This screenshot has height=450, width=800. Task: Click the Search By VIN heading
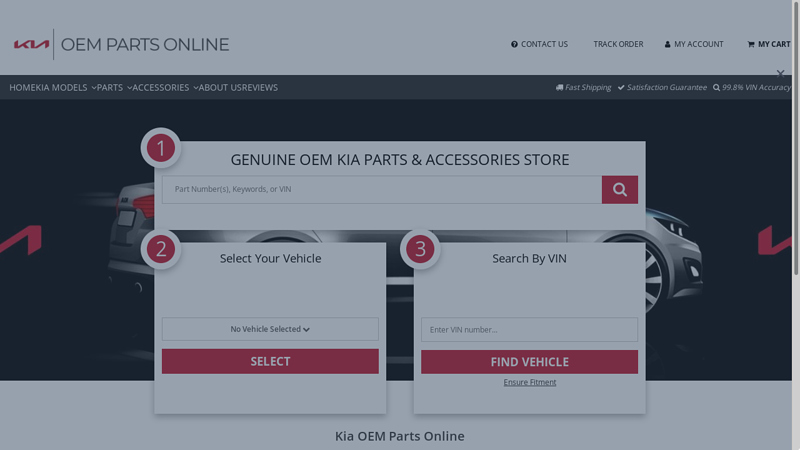point(529,259)
